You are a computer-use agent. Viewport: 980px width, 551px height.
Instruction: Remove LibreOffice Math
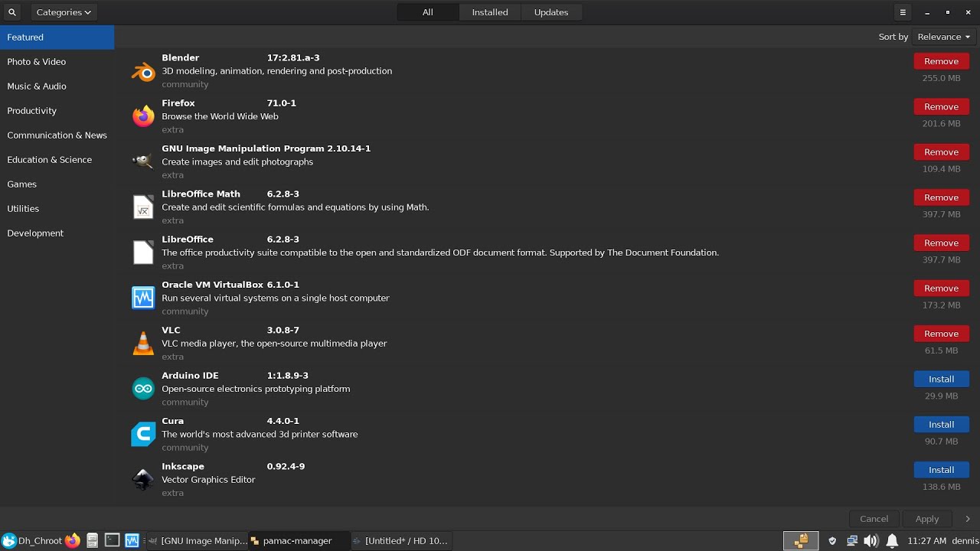[x=941, y=197]
